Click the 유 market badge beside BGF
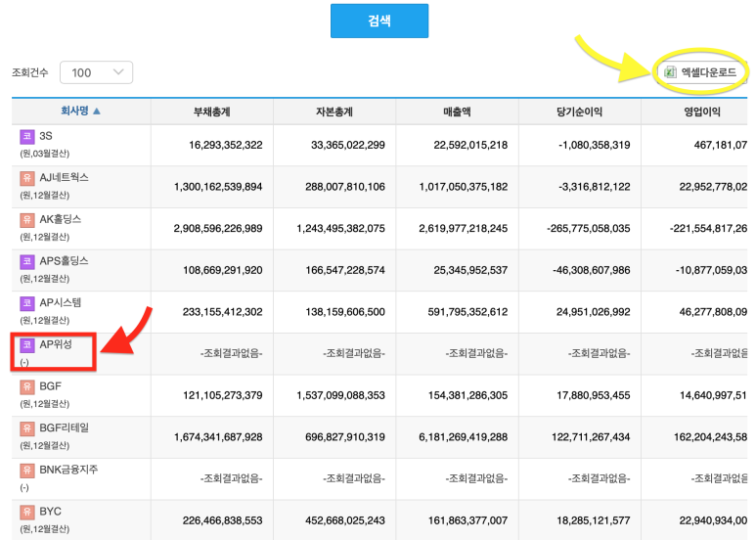Viewport: 756px width, 540px height. [x=27, y=386]
